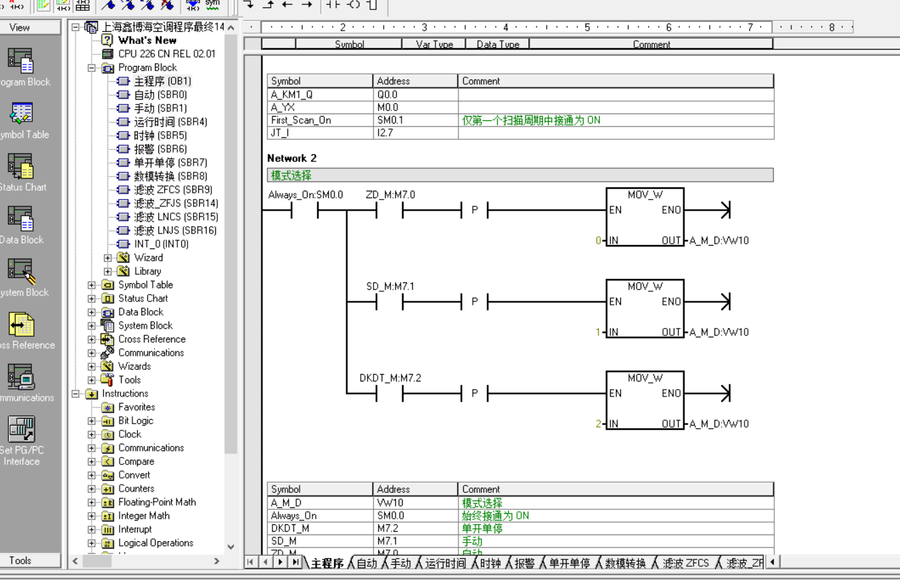Select CPU 226 CN REL 02.01
Image resolution: width=900 pixels, height=588 pixels.
[166, 54]
